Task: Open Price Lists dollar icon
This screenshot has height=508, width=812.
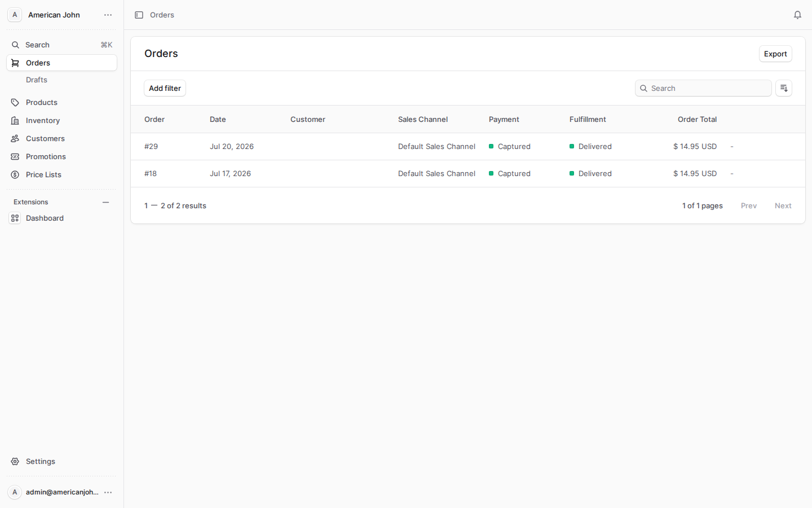Action: (x=15, y=175)
